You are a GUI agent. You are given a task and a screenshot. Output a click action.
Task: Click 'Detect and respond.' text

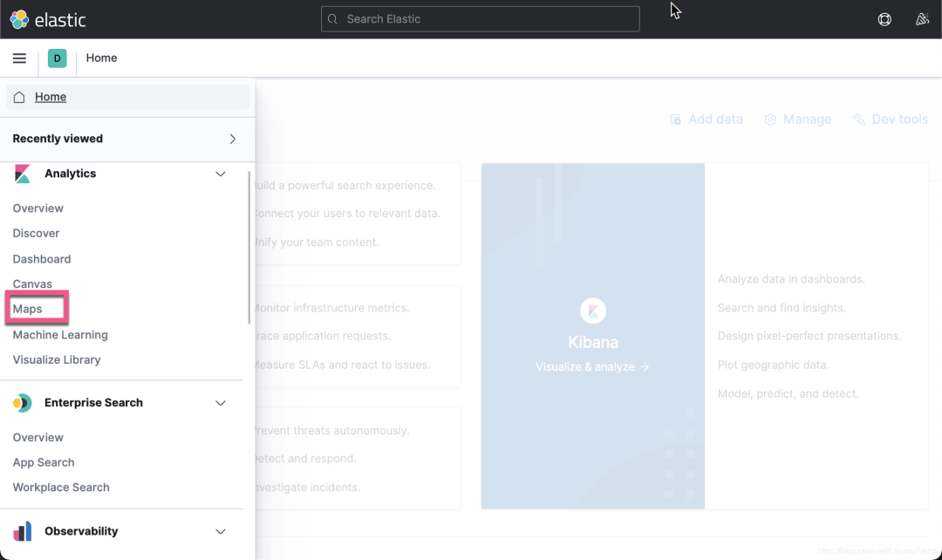pyautogui.click(x=306, y=459)
